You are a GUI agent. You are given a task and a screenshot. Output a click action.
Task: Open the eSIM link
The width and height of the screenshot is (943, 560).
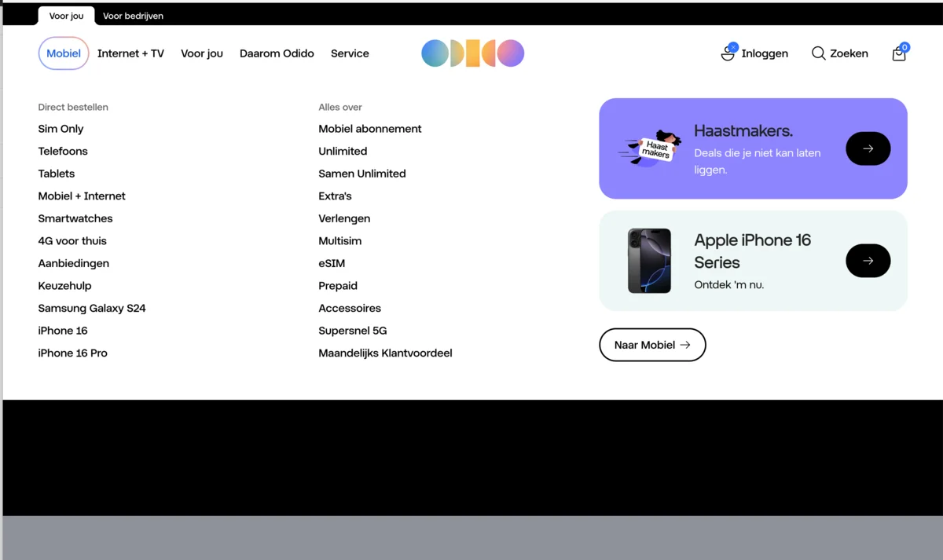coord(332,263)
